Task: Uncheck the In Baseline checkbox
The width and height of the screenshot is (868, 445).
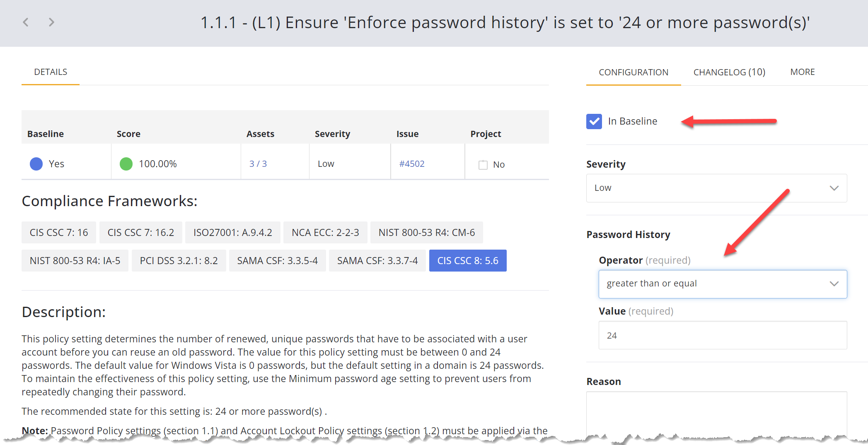Action: pyautogui.click(x=594, y=121)
